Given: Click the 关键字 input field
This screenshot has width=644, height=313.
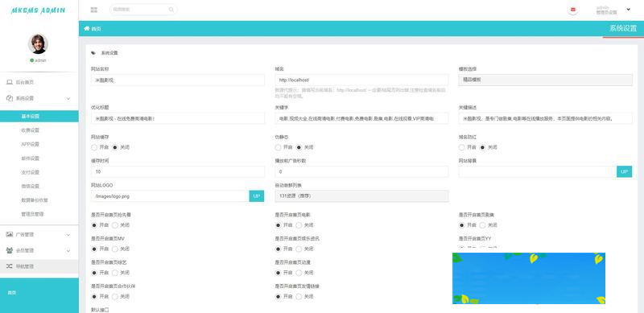Looking at the screenshot, I should (x=361, y=118).
